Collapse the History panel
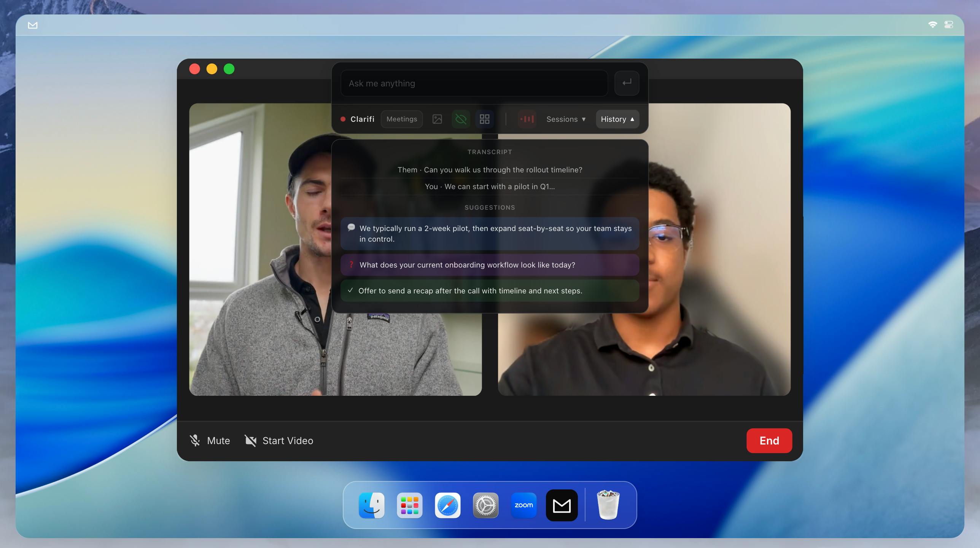980x548 pixels. pyautogui.click(x=617, y=119)
